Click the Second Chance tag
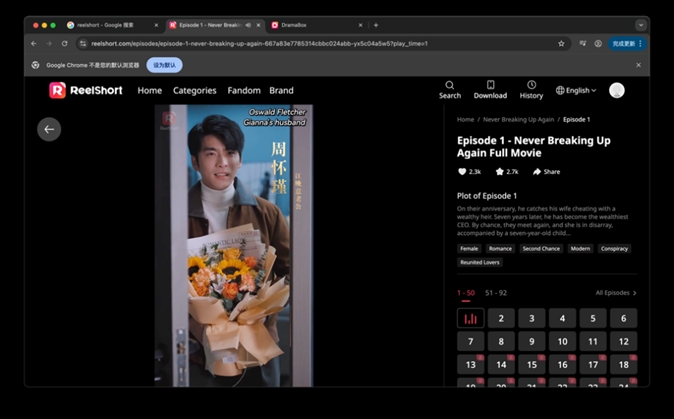The height and width of the screenshot is (419, 674). click(541, 248)
